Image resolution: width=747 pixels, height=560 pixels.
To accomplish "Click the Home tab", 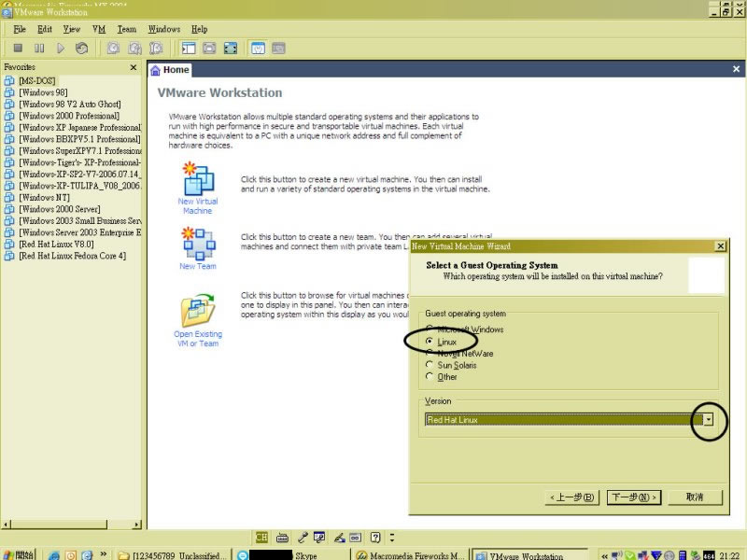I will 170,70.
